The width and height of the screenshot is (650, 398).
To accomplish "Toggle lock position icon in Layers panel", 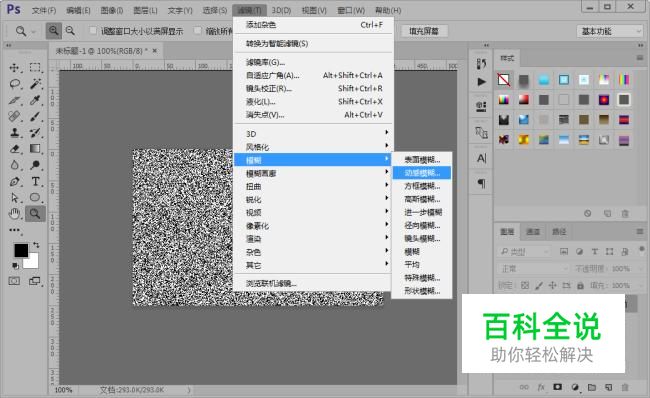I will pos(553,285).
